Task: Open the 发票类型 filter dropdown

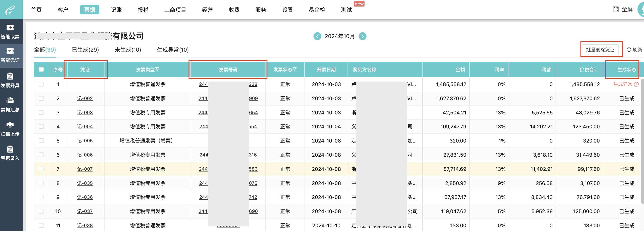Action: point(157,70)
